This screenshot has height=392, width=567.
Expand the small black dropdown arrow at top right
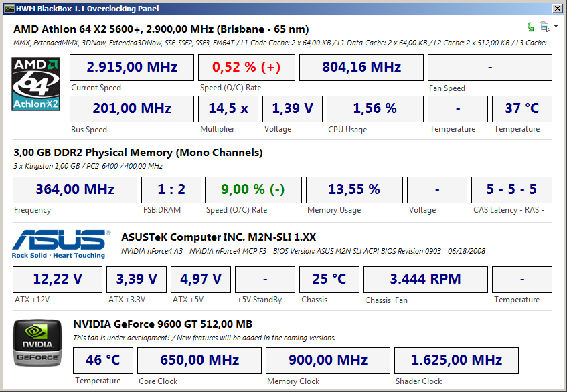pos(556,26)
